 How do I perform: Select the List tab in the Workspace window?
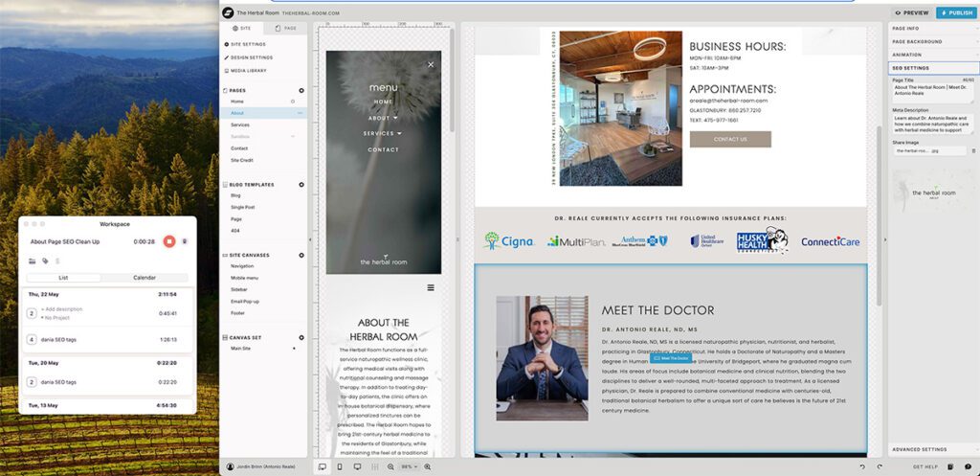[x=63, y=278]
